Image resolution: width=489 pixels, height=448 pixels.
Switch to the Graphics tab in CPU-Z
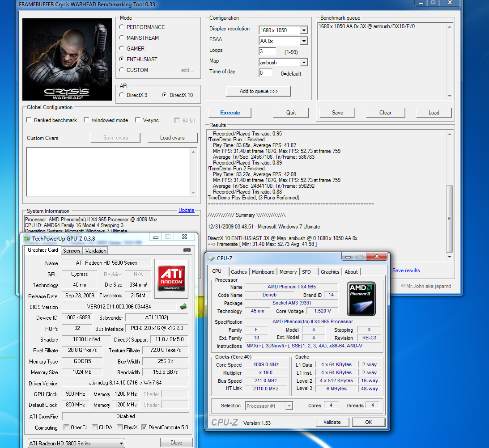click(x=330, y=272)
